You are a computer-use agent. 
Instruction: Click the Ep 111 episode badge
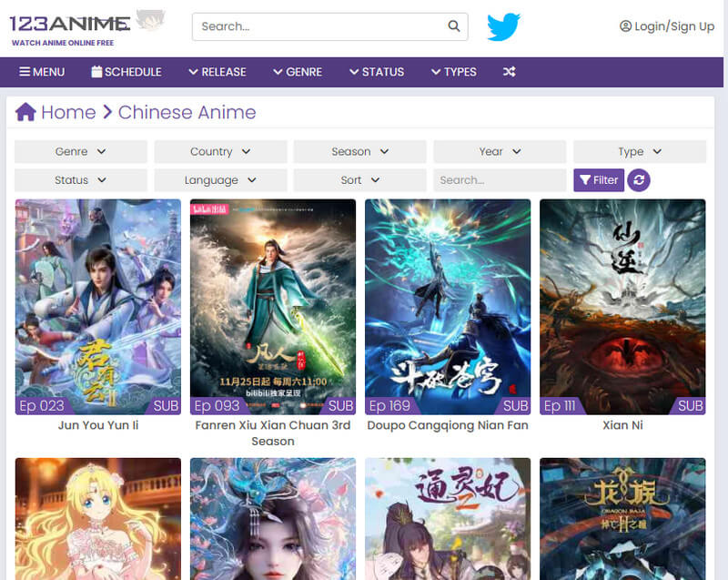pos(560,406)
